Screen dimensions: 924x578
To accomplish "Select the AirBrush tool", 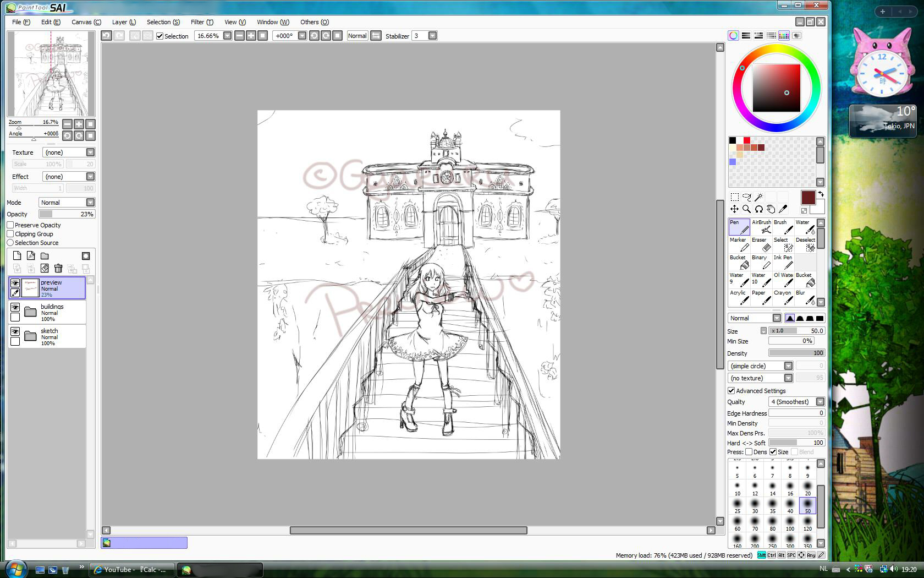I will tap(761, 227).
